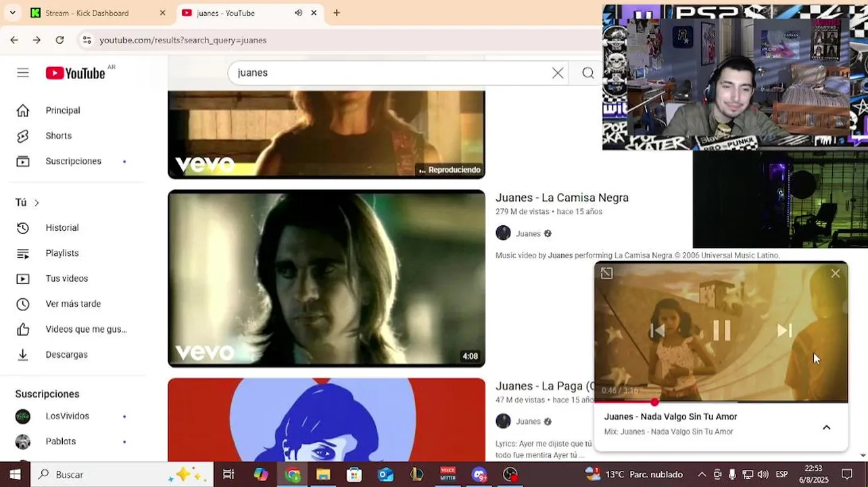The height and width of the screenshot is (487, 868).
Task: Expand the miniplayer to full view
Action: pyautogui.click(x=606, y=273)
